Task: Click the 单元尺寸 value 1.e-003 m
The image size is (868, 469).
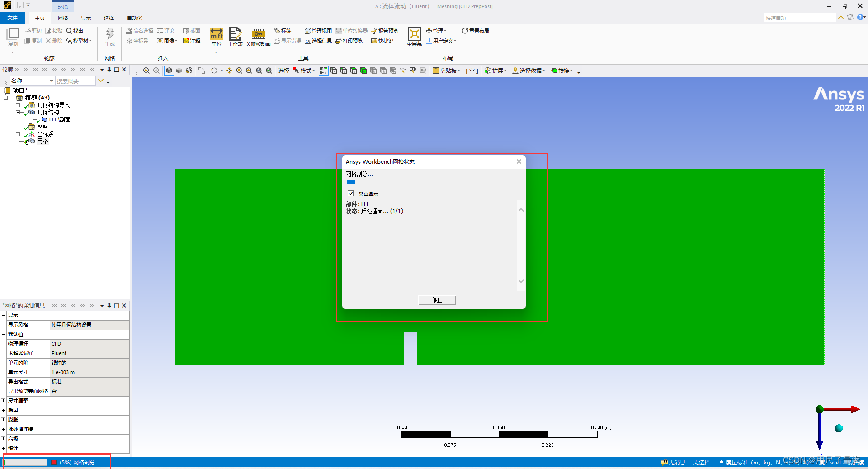Action: [90, 372]
